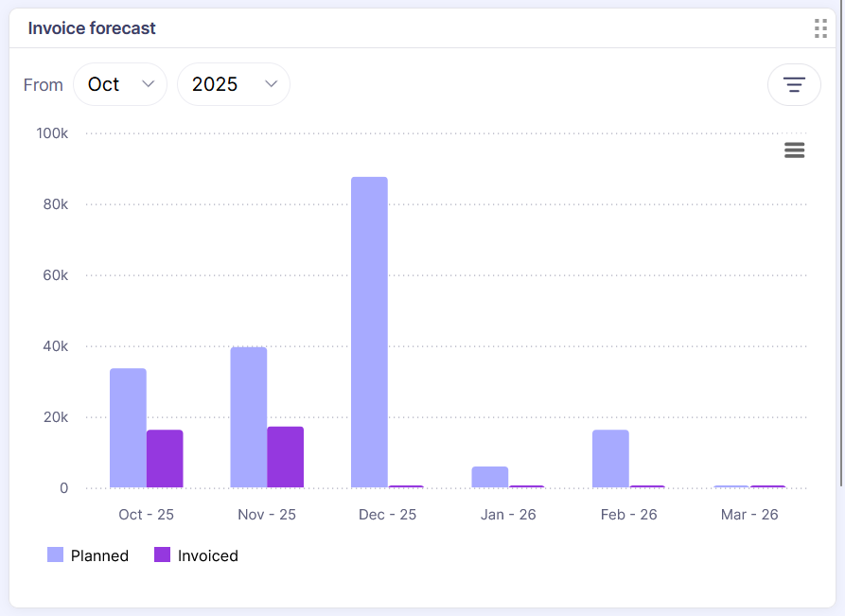Click the Nov - 25 Planned bar

click(249, 417)
